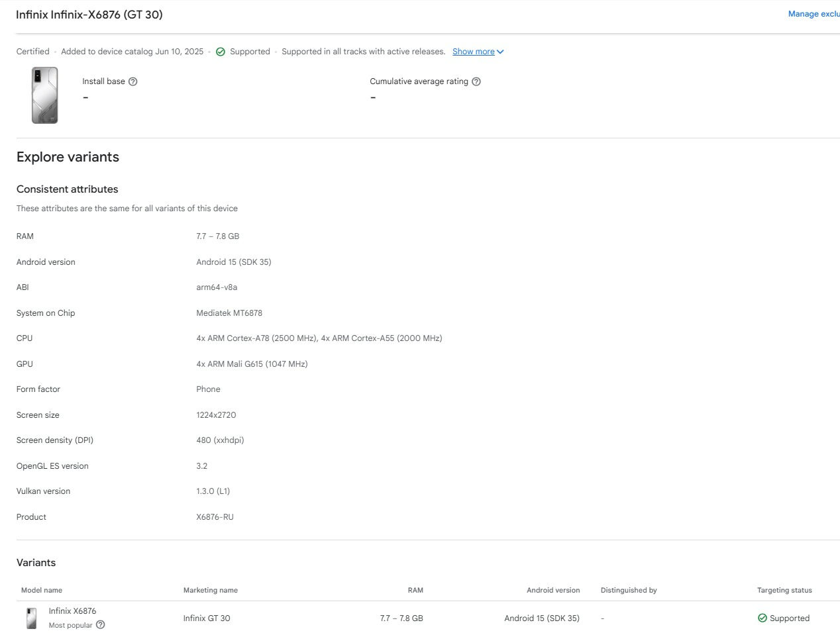Select the Screen size value 1224x2720
Viewport: 840px width, 633px height.
(x=216, y=415)
